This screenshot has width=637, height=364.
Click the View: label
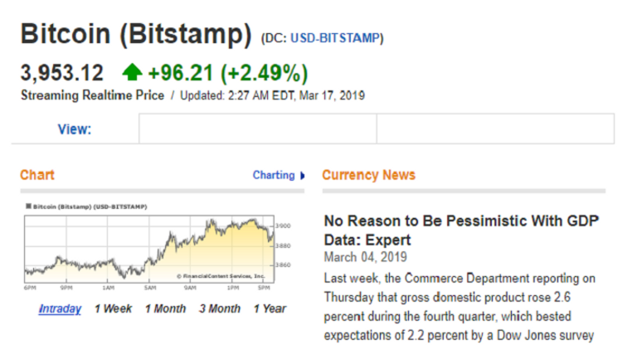pos(75,129)
